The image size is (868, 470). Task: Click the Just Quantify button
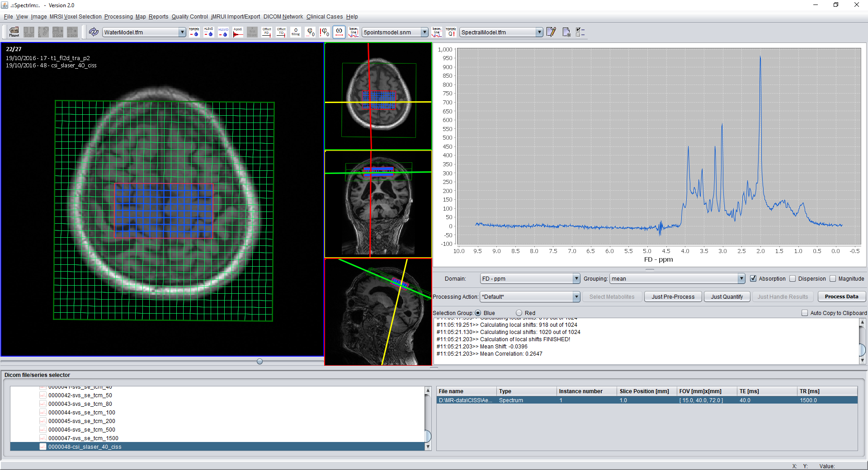(726, 297)
